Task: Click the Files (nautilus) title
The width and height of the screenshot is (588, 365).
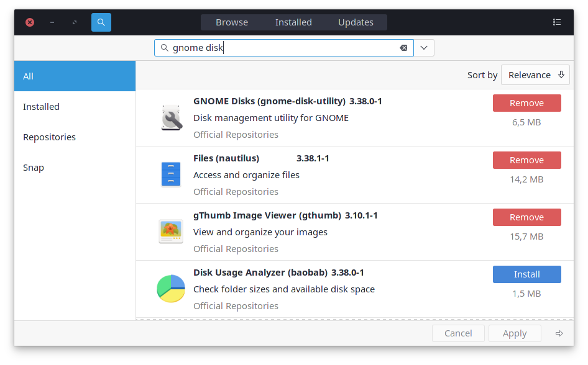Action: [x=226, y=158]
